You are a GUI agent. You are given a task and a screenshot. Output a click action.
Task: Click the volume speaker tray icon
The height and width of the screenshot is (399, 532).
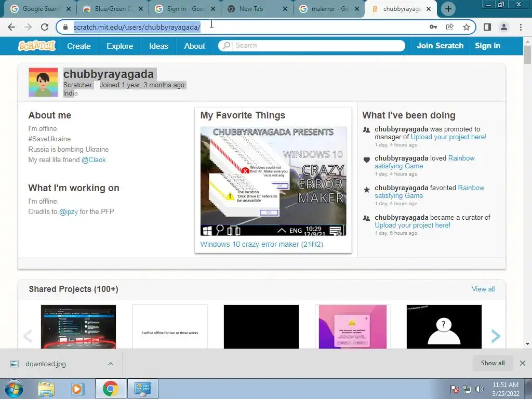click(480, 389)
